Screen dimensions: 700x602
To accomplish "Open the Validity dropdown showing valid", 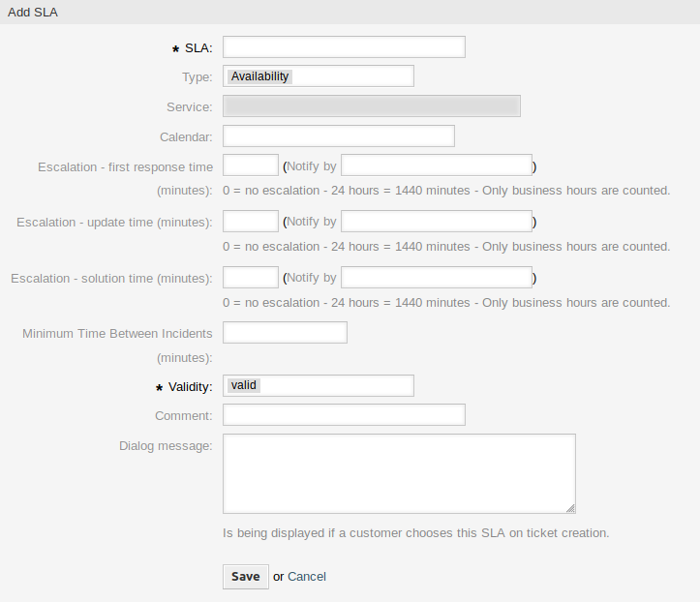I will point(318,385).
